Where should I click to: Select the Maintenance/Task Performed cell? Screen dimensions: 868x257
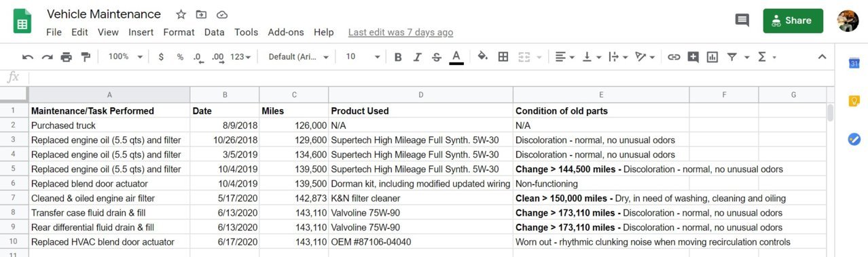(x=109, y=111)
